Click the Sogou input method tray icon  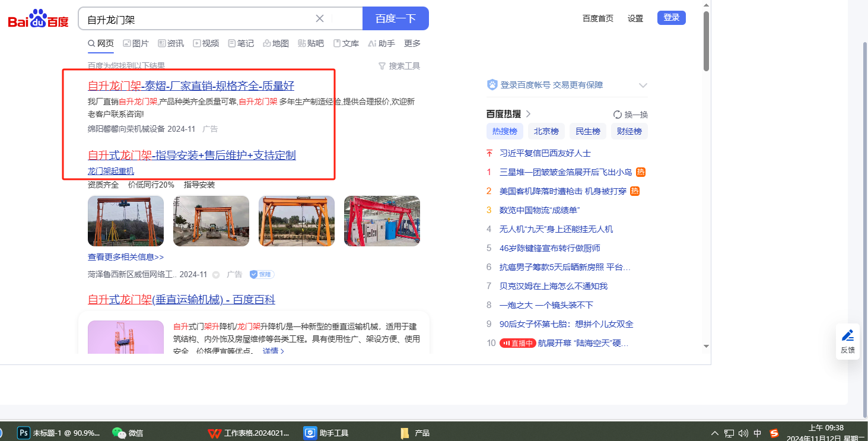(774, 433)
